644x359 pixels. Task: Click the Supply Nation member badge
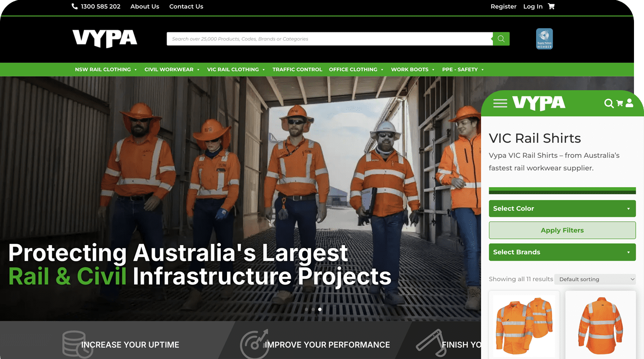point(544,39)
